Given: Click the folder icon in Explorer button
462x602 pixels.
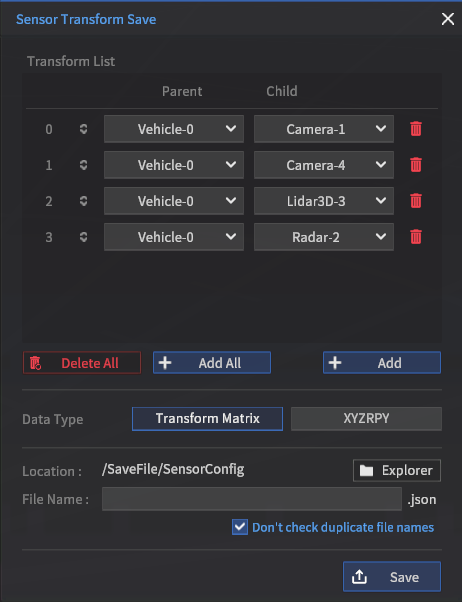Looking at the screenshot, I should pos(366,470).
